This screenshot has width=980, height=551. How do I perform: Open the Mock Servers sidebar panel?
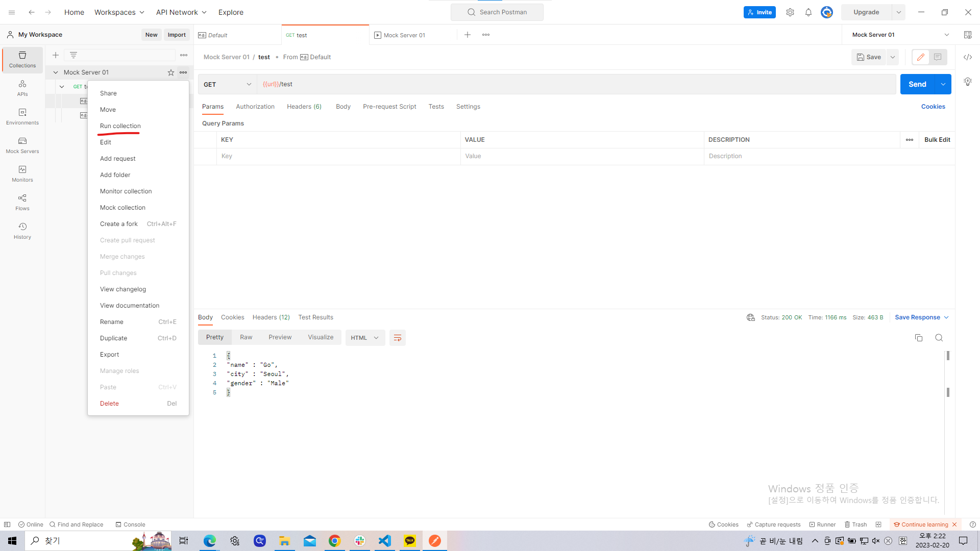pos(22,145)
